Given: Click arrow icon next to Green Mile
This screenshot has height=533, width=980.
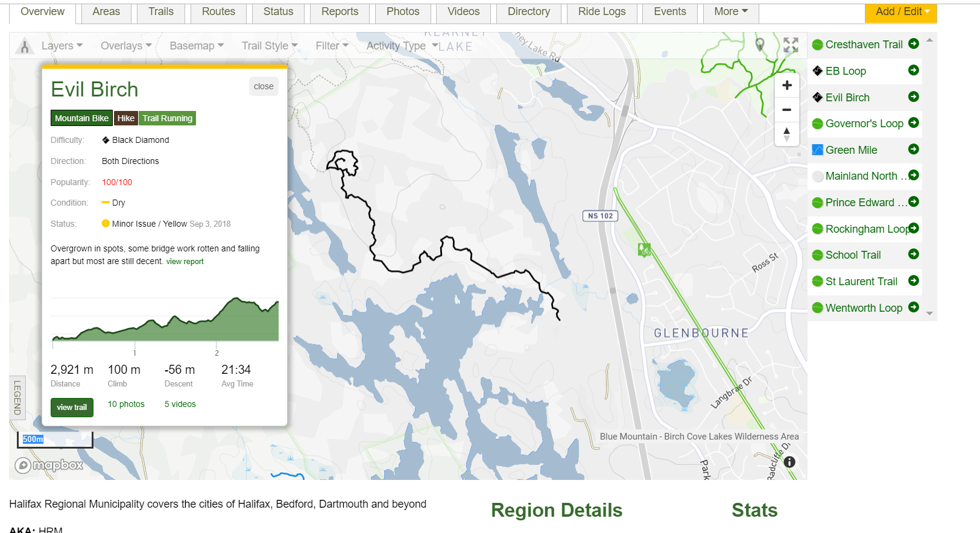Looking at the screenshot, I should click(913, 150).
